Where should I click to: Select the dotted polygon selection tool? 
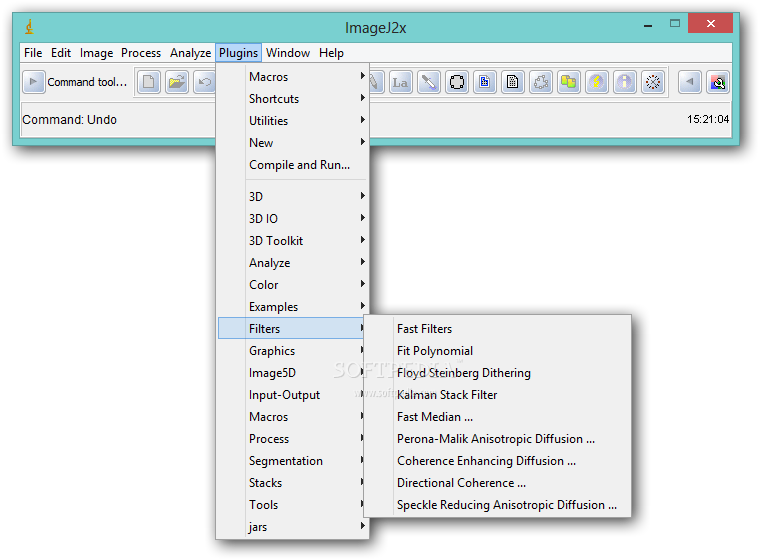pyautogui.click(x=541, y=82)
